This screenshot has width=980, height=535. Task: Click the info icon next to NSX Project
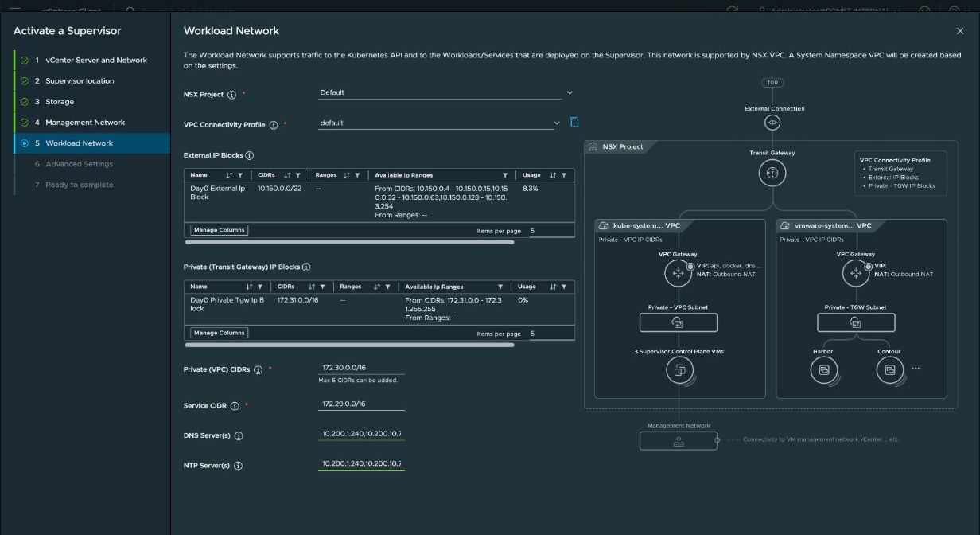tap(231, 95)
